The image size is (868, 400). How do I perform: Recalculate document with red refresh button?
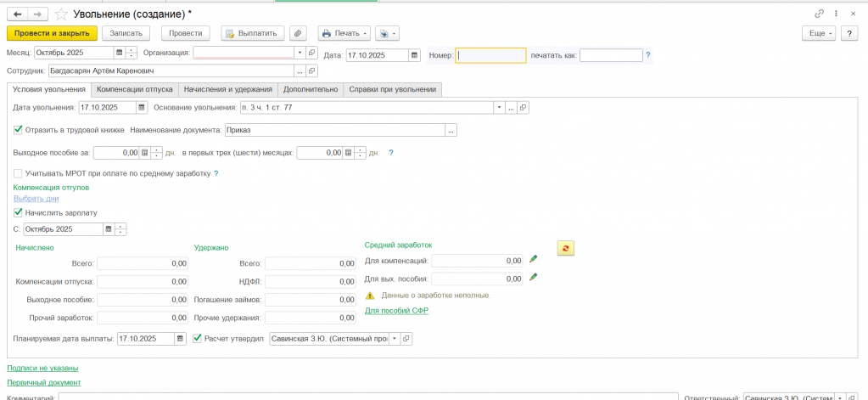565,249
